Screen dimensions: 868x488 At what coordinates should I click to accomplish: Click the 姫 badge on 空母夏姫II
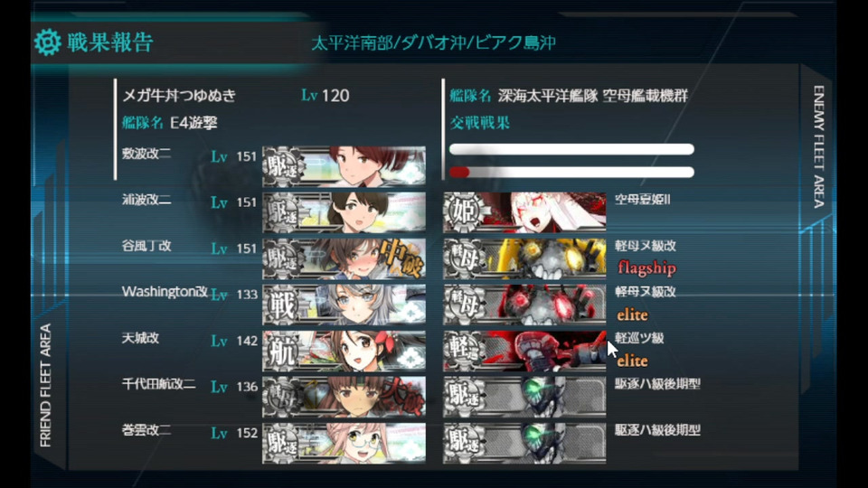(464, 211)
